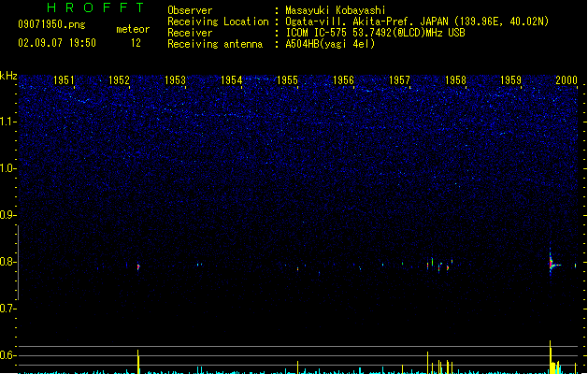Click the 1956 time axis marker

point(343,80)
